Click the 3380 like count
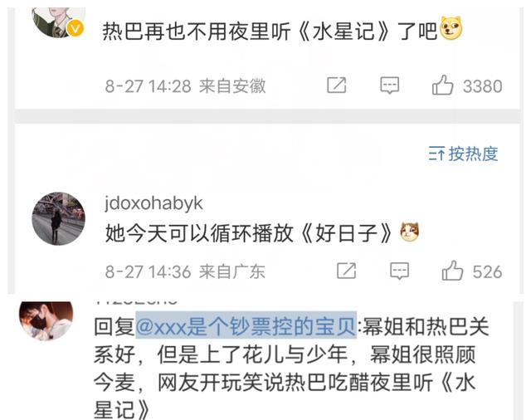 (x=483, y=86)
